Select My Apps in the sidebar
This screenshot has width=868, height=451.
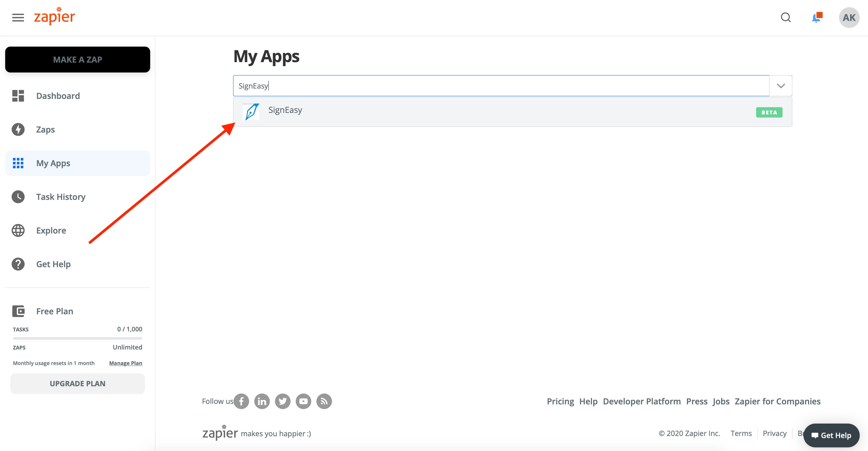pos(77,163)
